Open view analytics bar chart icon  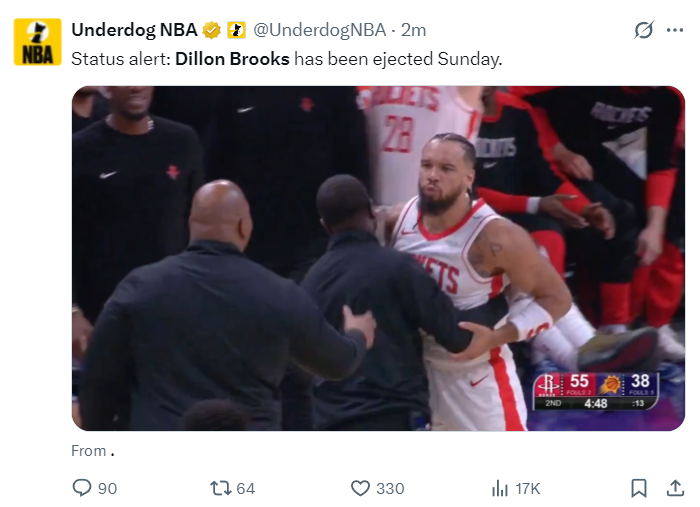pos(500,488)
